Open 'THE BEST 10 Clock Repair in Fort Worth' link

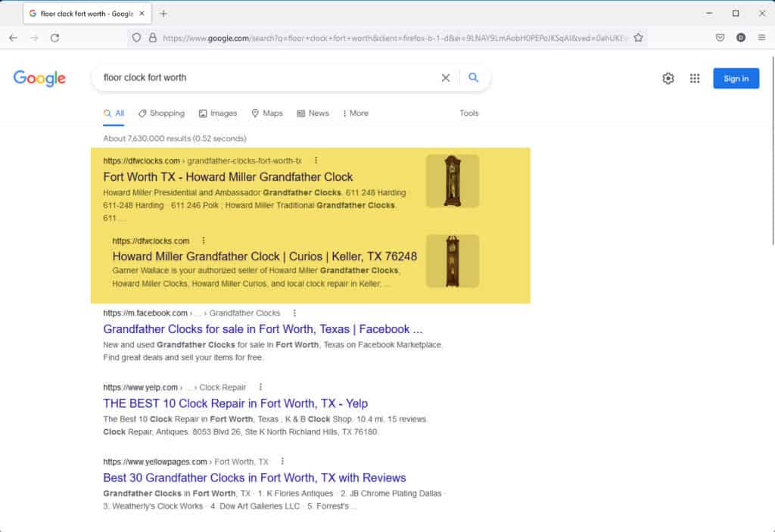[x=235, y=403]
